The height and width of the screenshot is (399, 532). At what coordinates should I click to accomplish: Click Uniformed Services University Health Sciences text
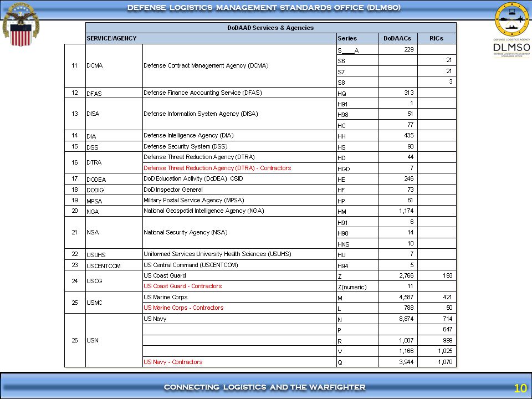point(217,254)
